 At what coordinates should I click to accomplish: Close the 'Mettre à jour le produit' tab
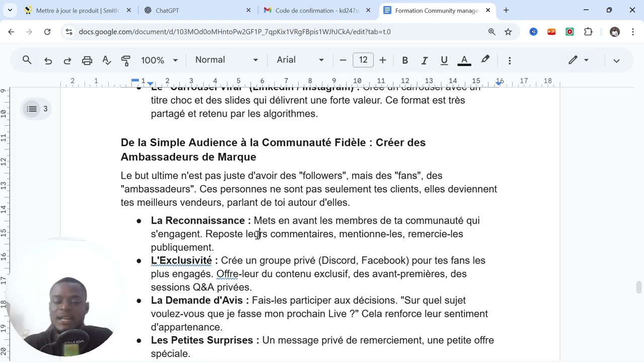click(x=129, y=10)
